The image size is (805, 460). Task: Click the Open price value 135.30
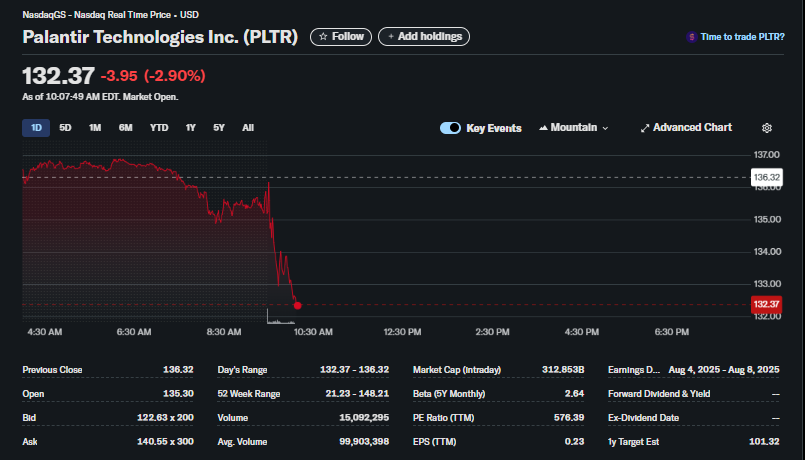coord(178,394)
